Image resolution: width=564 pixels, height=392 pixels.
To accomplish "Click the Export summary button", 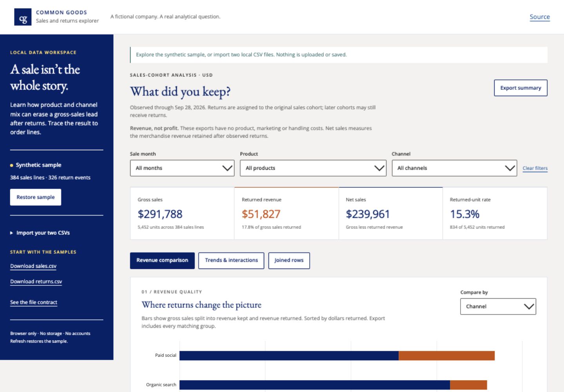I will click(x=520, y=88).
